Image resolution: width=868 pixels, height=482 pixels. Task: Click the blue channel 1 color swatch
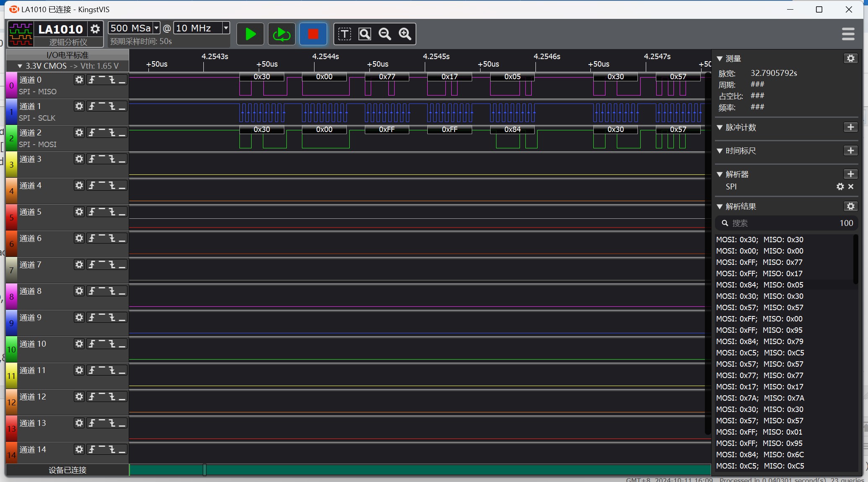pos(11,112)
